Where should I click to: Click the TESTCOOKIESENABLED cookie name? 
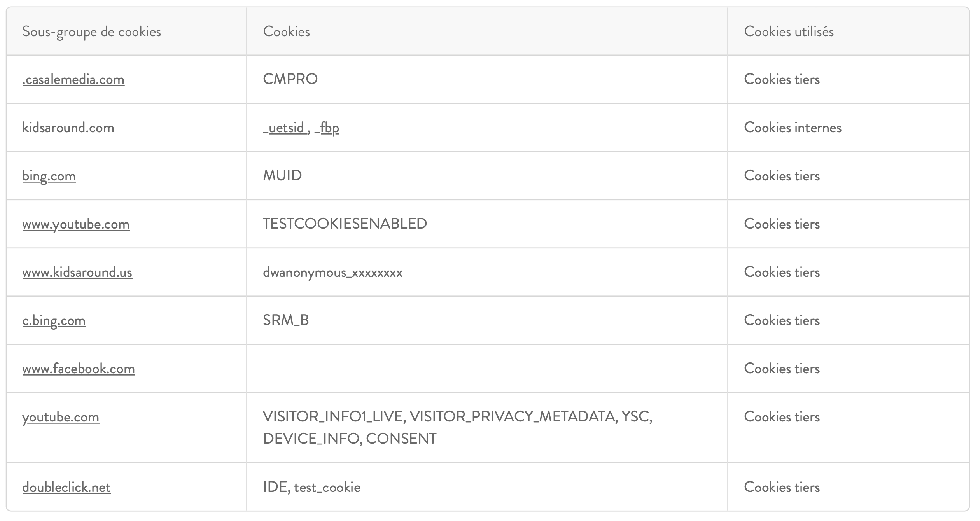345,224
